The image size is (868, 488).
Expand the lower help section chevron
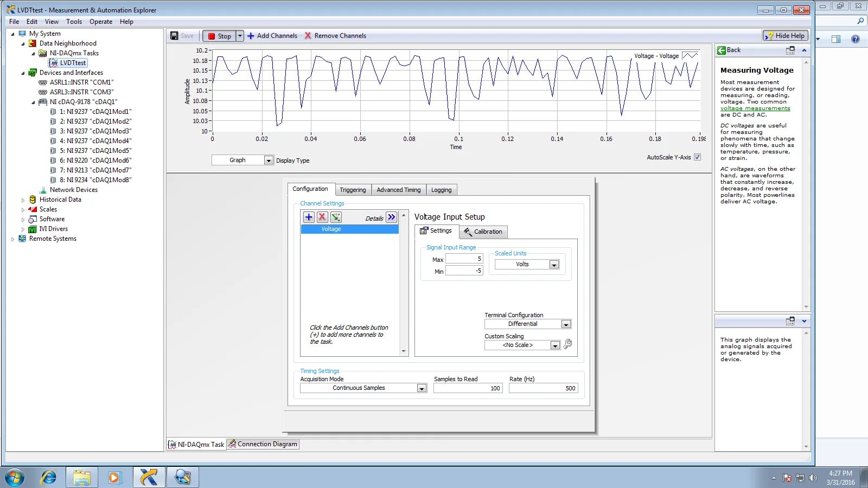(x=804, y=321)
